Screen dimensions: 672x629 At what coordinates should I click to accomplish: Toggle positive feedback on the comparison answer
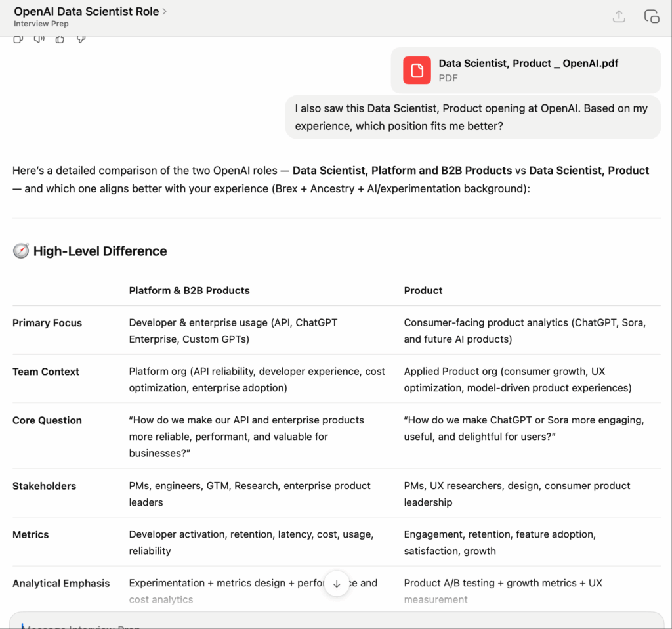[x=59, y=39]
